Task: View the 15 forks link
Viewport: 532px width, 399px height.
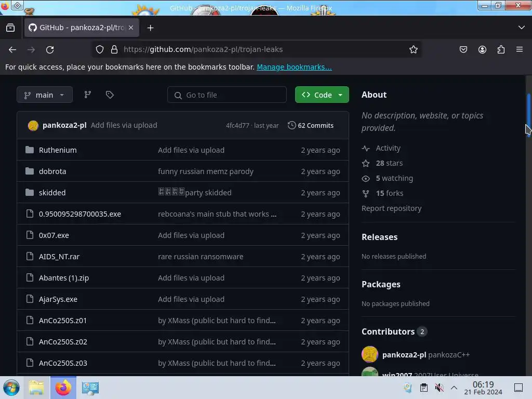Action: (x=390, y=193)
